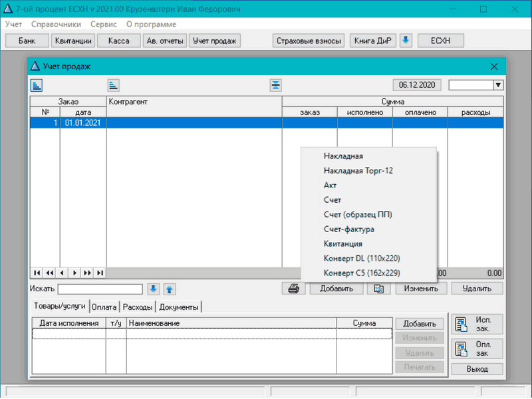Switch to the Оплата tab

(x=104, y=307)
